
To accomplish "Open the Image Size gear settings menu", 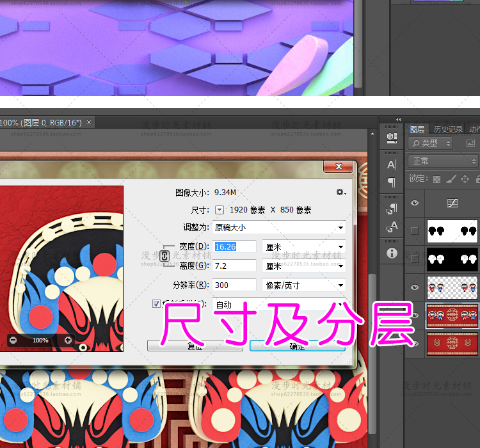I will pos(340,192).
